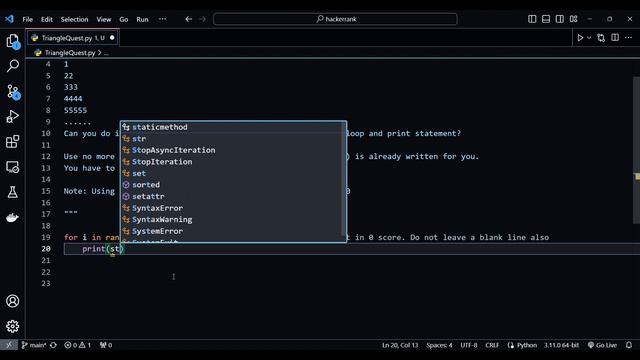Open the Extensions view
The image size is (640, 360).
[13, 142]
